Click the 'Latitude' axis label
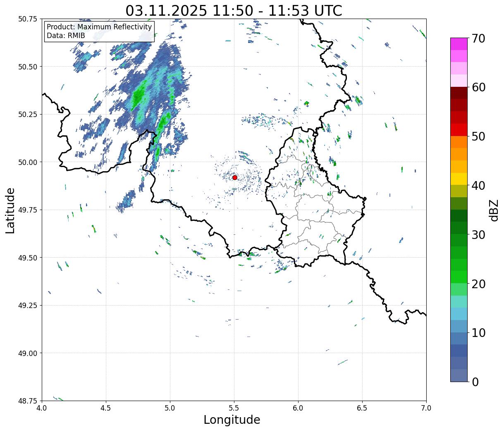This screenshot has width=504, height=430. pos(10,210)
